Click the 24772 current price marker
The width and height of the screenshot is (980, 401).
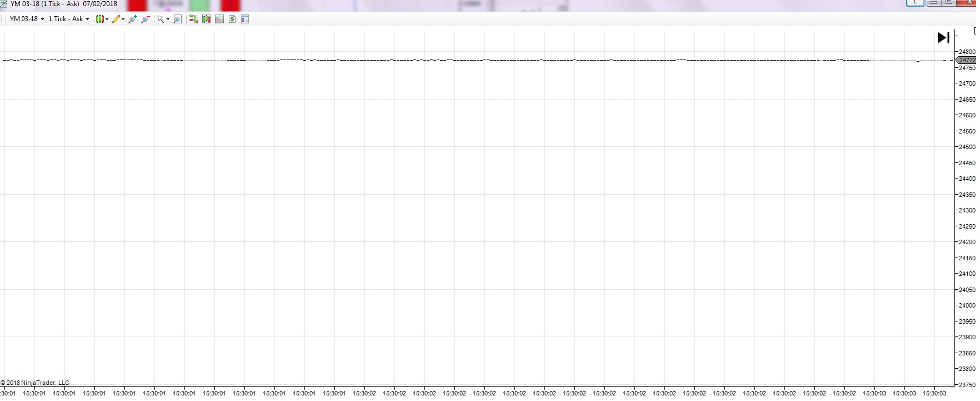(x=966, y=60)
